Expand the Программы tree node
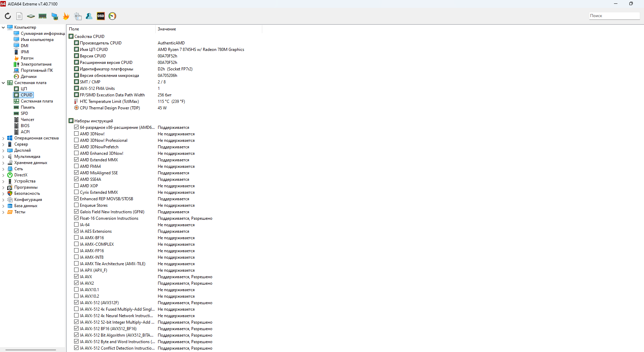The image size is (644, 352). tap(3, 187)
